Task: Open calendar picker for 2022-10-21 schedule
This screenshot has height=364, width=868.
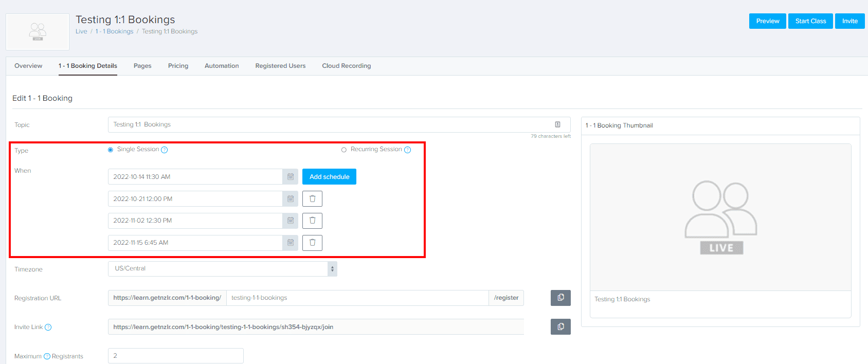Action: coord(291,199)
